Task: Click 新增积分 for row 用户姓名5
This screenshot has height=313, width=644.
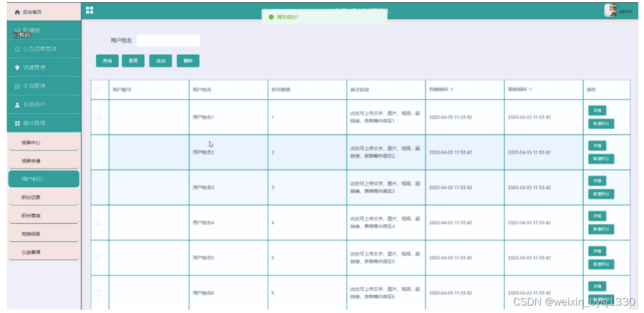Action: tap(601, 264)
